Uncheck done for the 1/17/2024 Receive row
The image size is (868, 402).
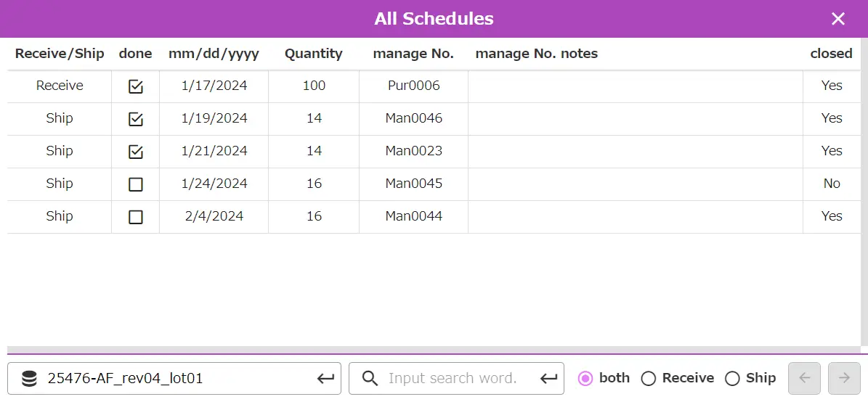click(x=135, y=86)
